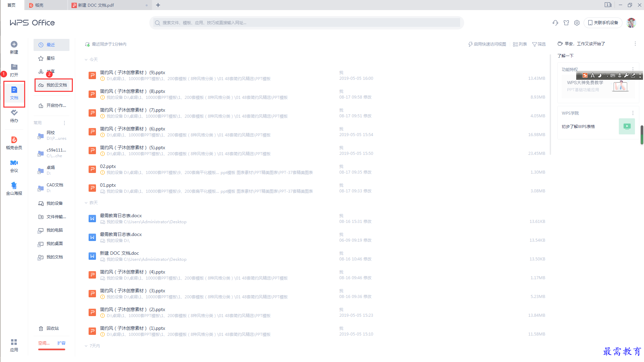Screen dimensions: 644x362
Task: Open 文件传输 entry
Action: tap(51, 217)
